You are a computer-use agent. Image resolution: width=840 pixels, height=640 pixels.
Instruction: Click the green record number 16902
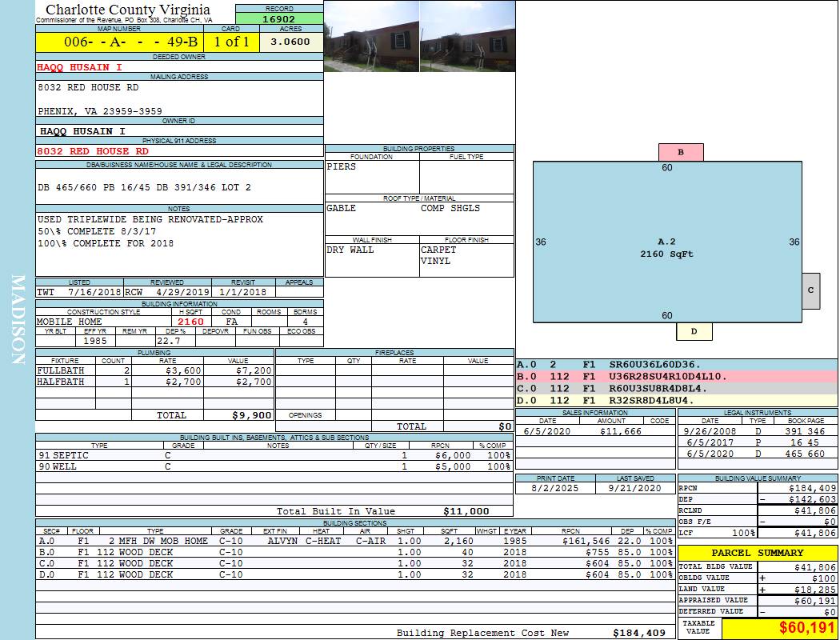[278, 18]
